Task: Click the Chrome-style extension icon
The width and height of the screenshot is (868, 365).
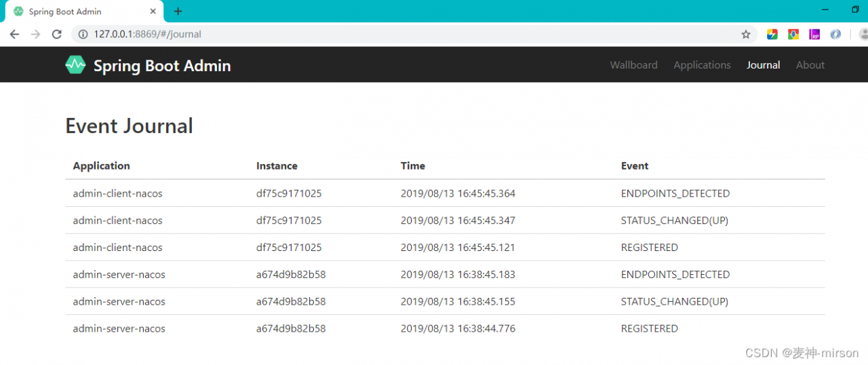Action: (x=793, y=35)
